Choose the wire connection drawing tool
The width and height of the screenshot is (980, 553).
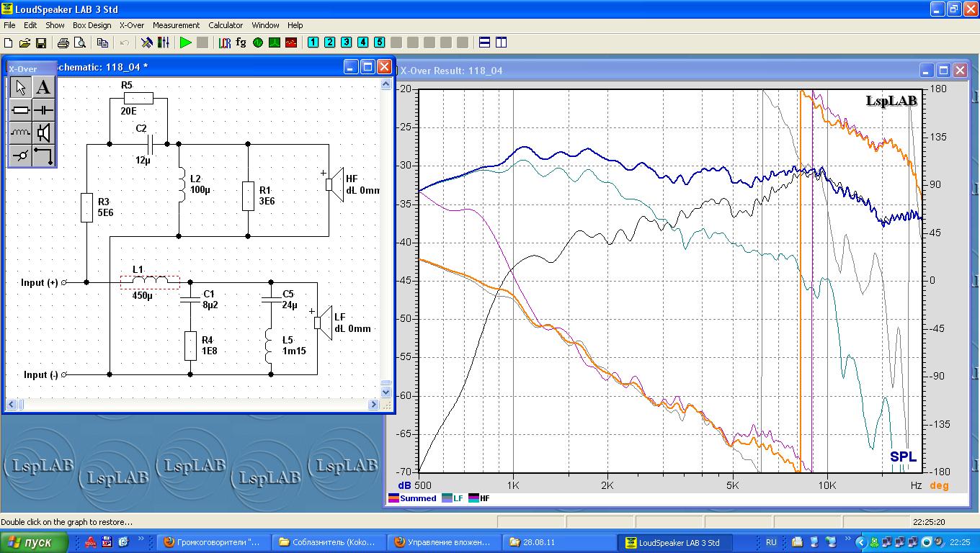(44, 156)
